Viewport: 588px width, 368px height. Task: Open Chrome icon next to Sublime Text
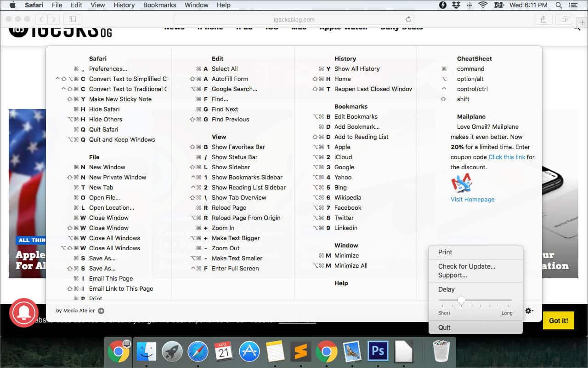[327, 352]
